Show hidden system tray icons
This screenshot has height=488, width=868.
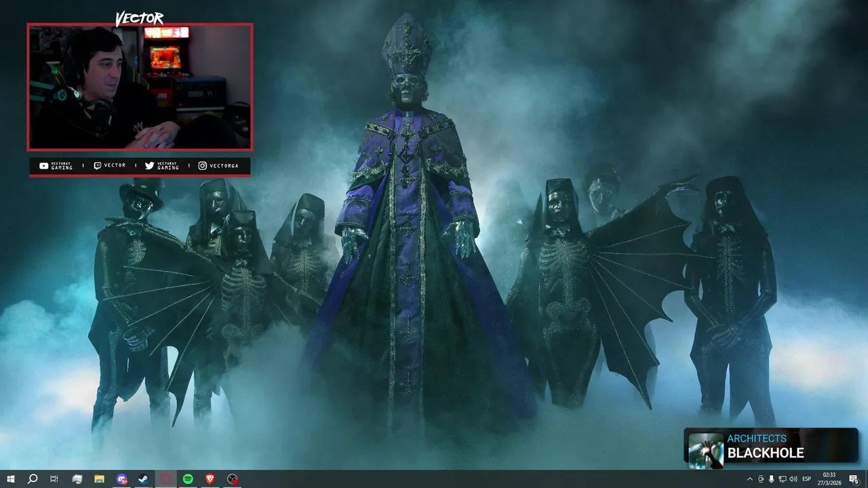(749, 479)
